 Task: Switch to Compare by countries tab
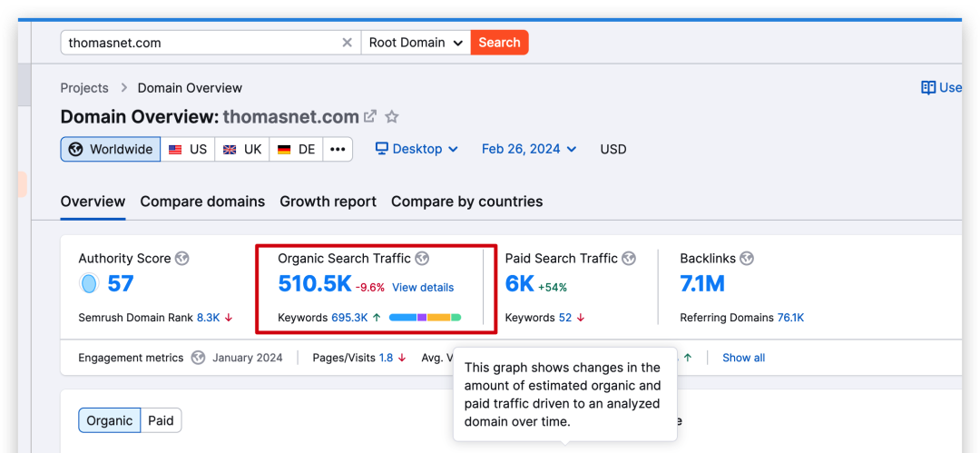pos(467,202)
